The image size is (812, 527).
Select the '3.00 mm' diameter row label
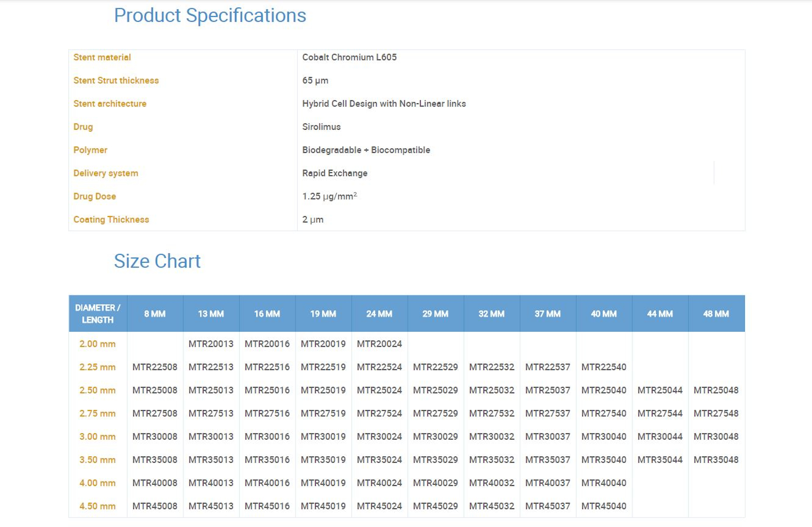tap(98, 437)
